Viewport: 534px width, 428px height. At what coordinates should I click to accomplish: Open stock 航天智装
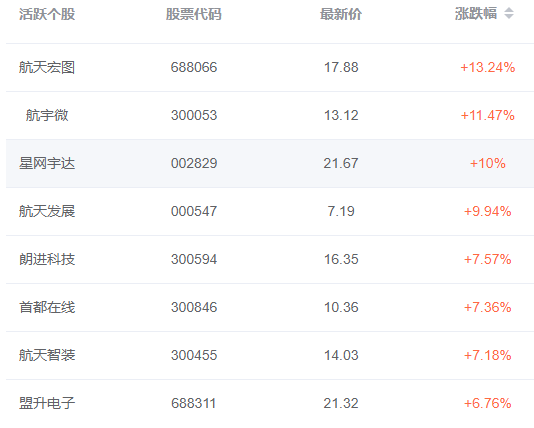(47, 355)
